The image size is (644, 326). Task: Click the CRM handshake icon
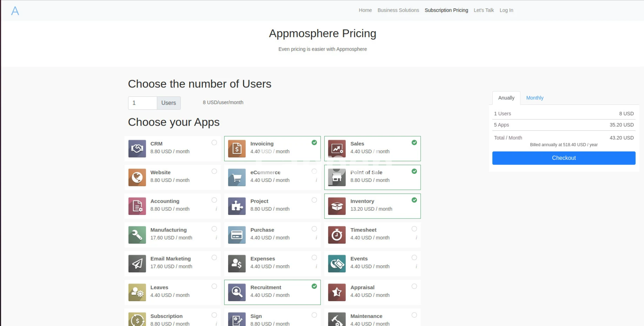pos(137,149)
